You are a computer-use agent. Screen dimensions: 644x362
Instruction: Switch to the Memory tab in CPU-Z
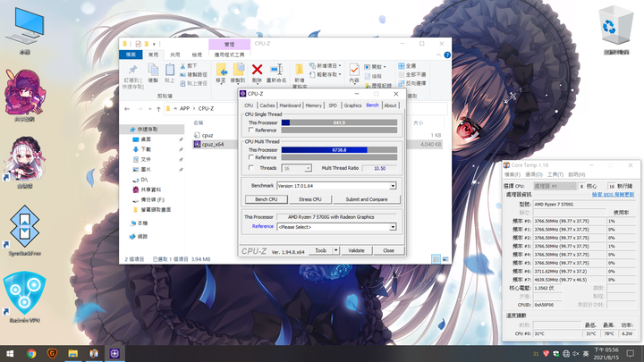coord(313,105)
